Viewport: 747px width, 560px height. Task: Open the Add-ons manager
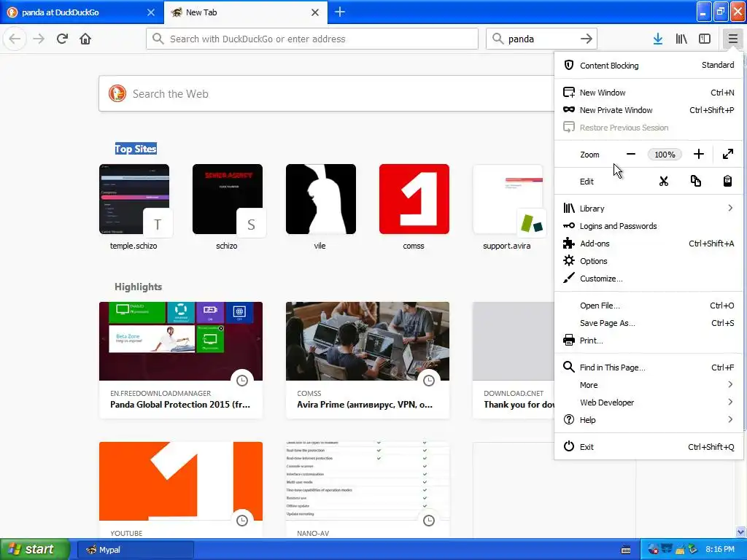[x=649, y=244]
